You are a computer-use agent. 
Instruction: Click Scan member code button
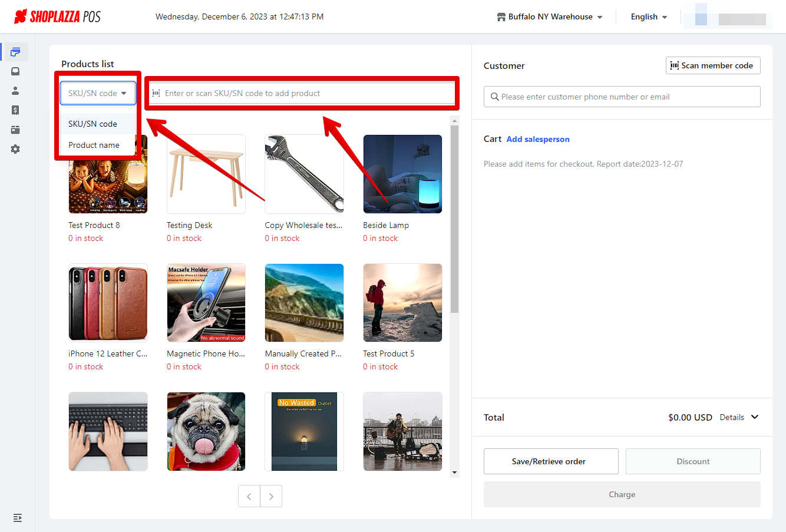(x=713, y=65)
